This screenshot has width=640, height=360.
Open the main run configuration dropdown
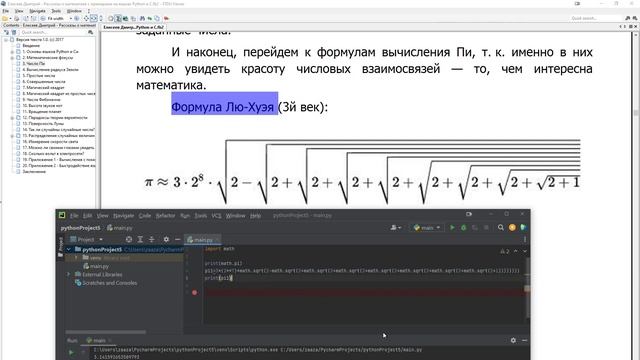(427, 227)
